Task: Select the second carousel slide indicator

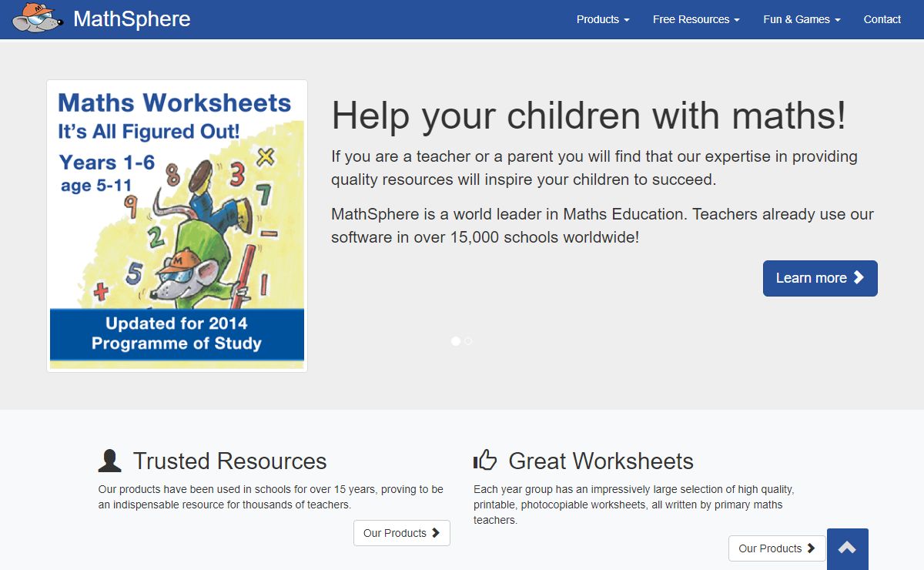Action: (468, 340)
